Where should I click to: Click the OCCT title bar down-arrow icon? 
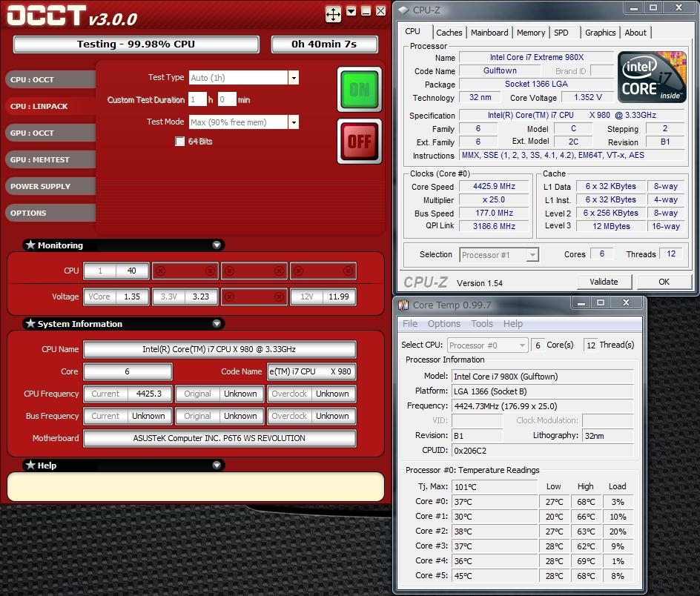click(351, 11)
